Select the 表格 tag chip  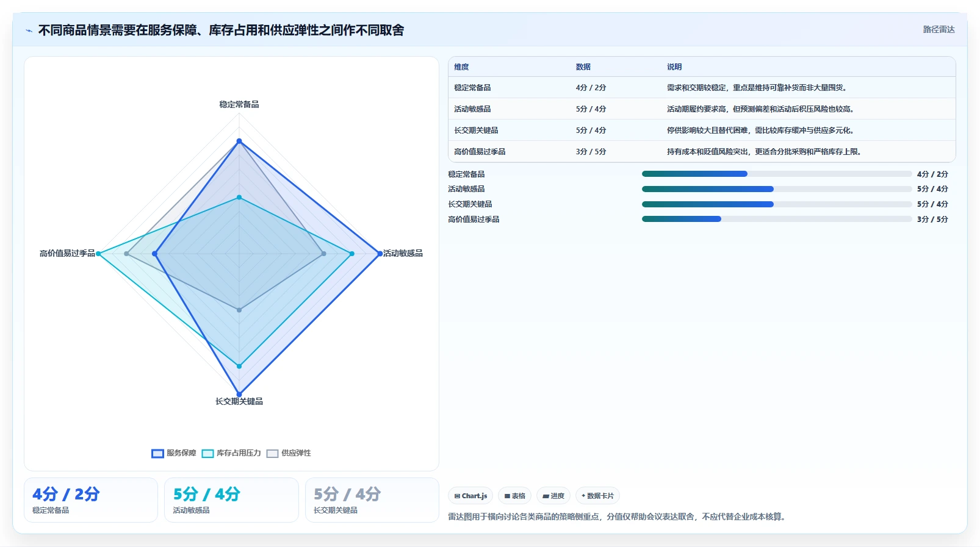pyautogui.click(x=515, y=496)
